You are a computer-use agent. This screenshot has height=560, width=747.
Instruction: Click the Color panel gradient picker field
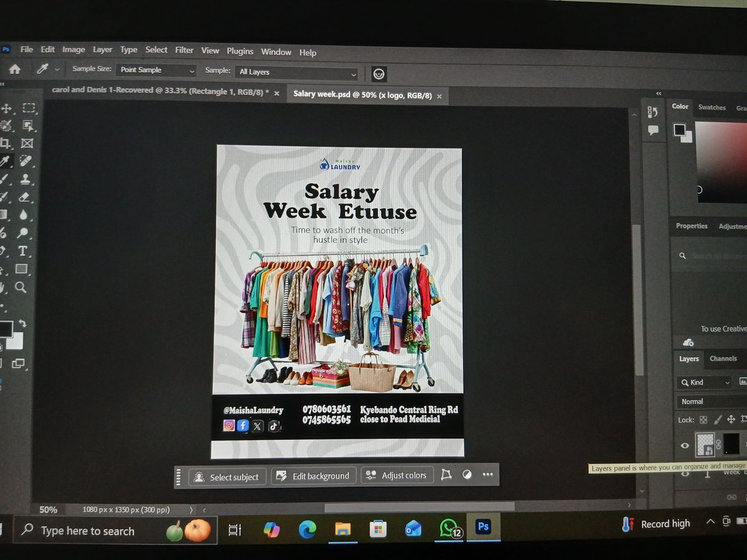tap(721, 161)
